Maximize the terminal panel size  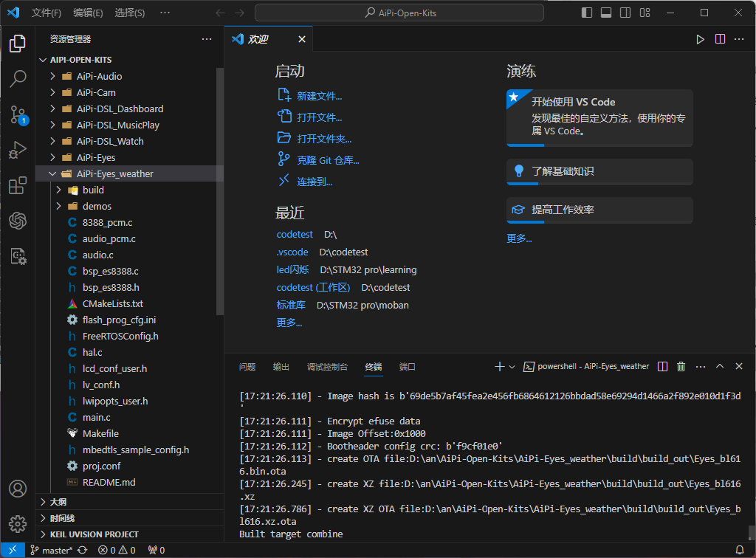click(720, 367)
